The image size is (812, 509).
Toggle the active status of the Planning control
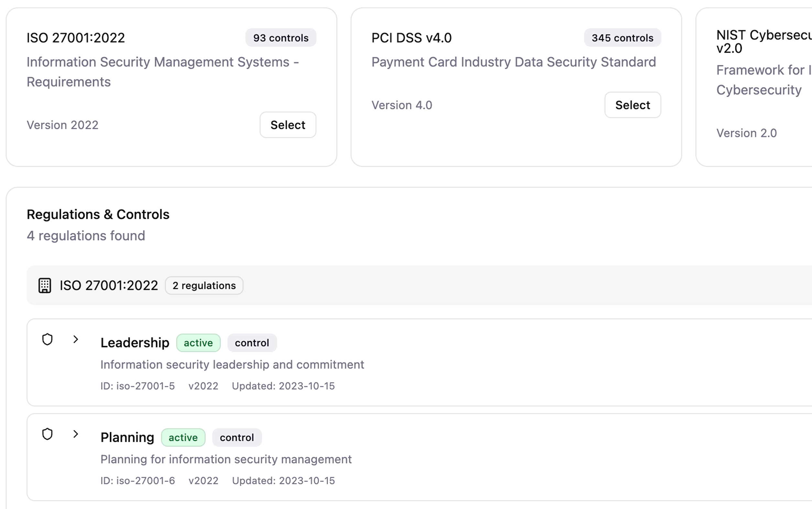coord(183,437)
